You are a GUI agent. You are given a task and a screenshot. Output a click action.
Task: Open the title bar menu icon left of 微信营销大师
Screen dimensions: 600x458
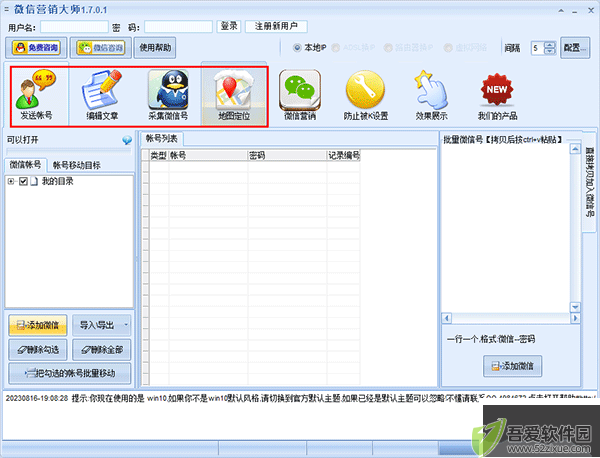(7, 9)
